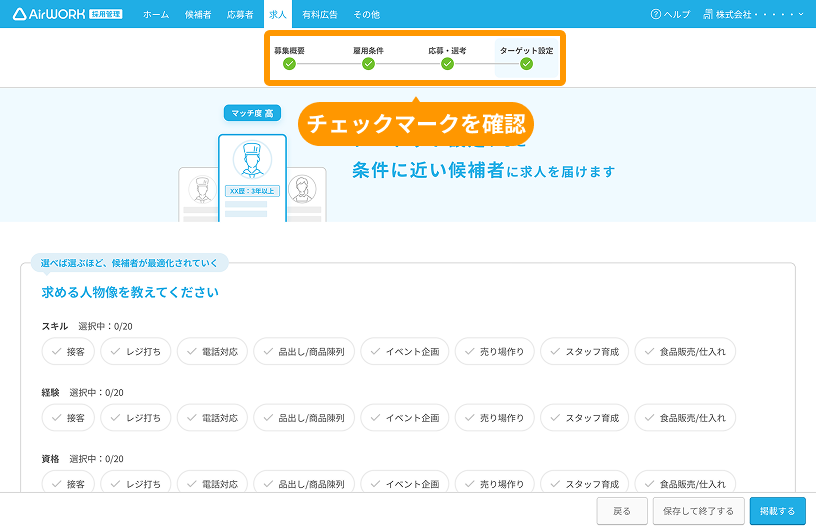This screenshot has height=531, width=816.
Task: Select 電話対応 chip under 資格
Action: point(212,482)
